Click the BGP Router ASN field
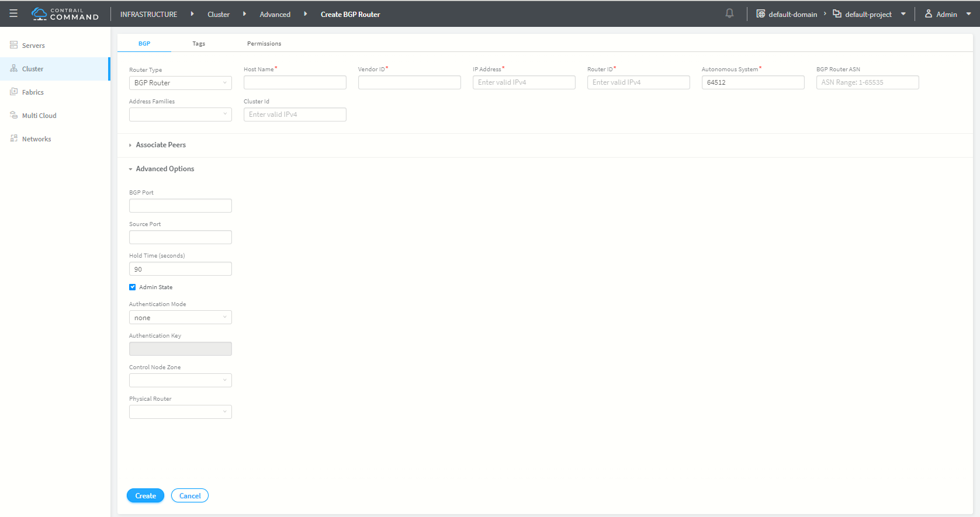 pyautogui.click(x=868, y=82)
